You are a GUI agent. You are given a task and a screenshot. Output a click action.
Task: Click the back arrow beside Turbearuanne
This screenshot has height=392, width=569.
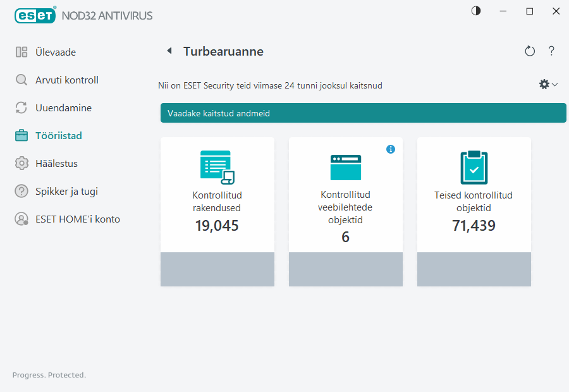coord(169,51)
